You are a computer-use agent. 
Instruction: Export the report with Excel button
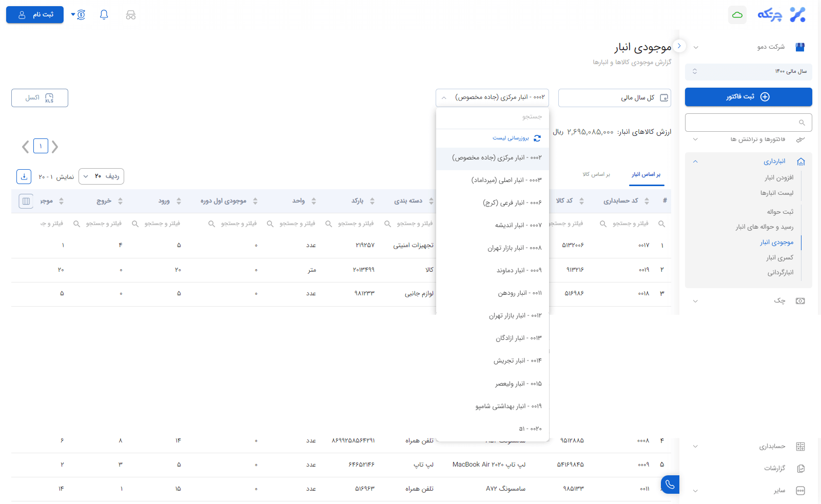tap(40, 98)
